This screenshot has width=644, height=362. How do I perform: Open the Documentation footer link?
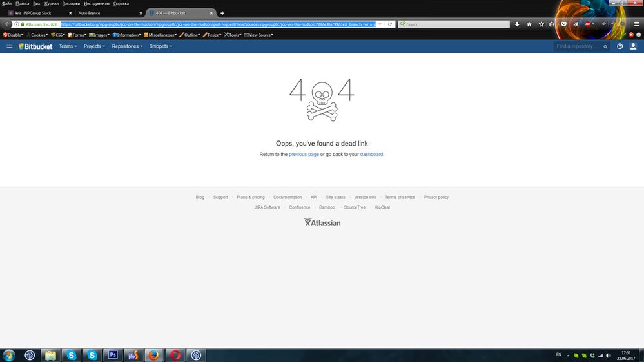[288, 197]
